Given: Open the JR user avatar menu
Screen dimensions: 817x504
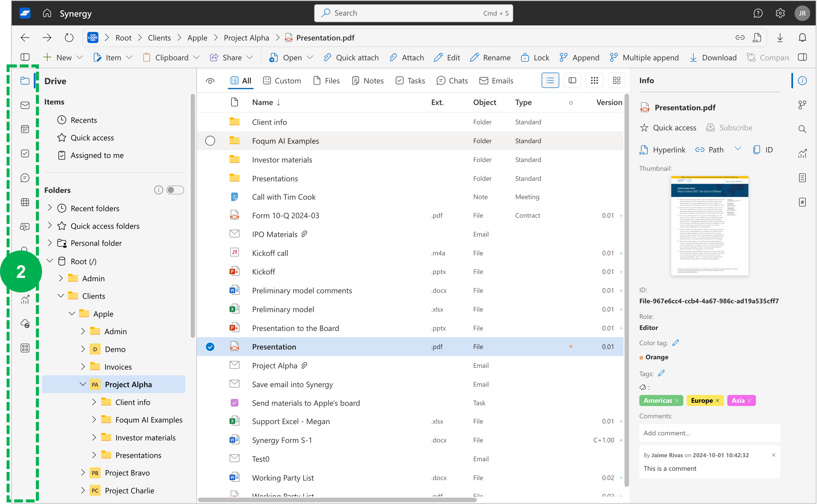Looking at the screenshot, I should coord(802,13).
